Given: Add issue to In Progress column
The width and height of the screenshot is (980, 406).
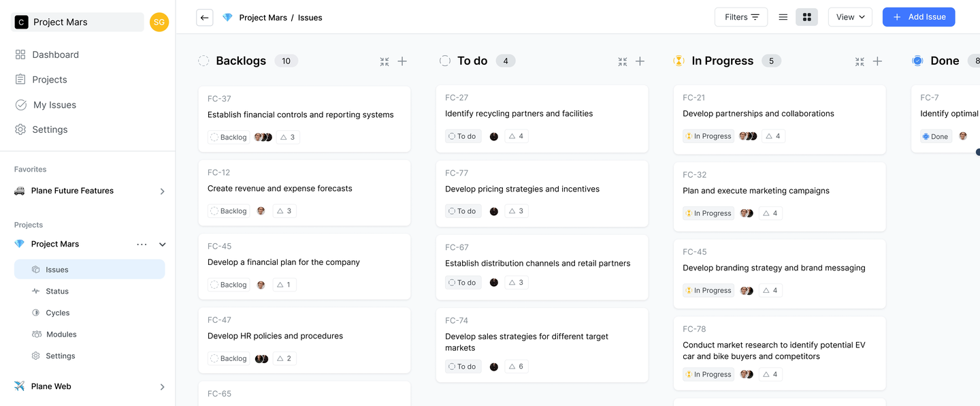Looking at the screenshot, I should point(877,61).
